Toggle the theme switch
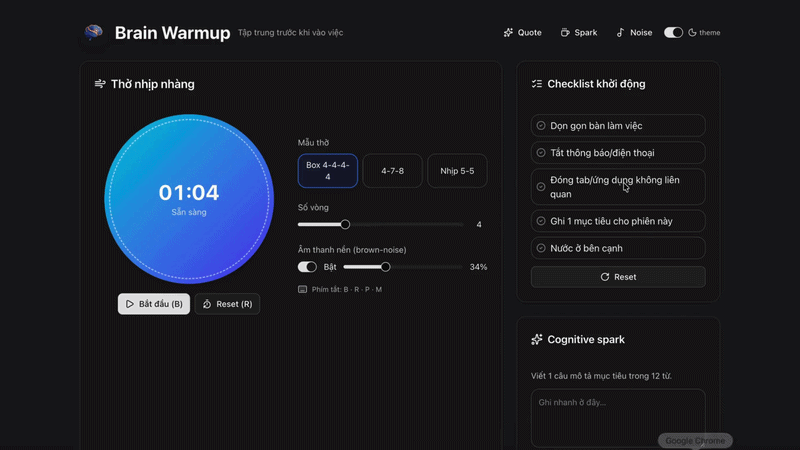 pyautogui.click(x=673, y=33)
